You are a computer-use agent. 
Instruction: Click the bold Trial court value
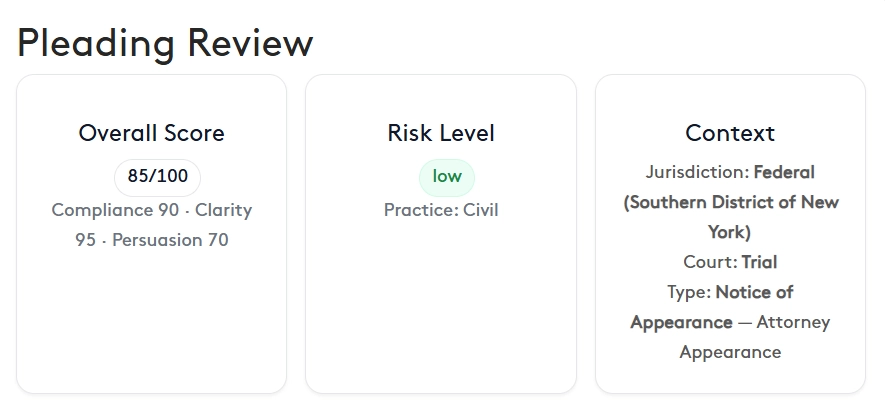(x=759, y=262)
